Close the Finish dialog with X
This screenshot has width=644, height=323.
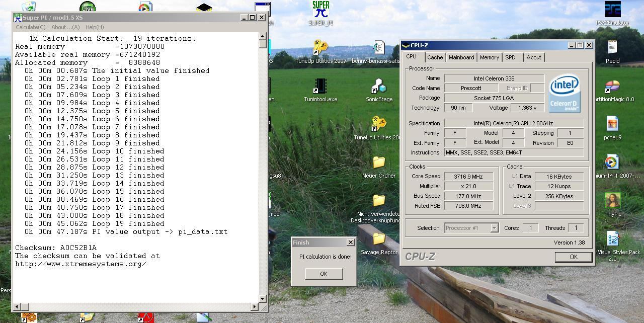click(351, 243)
